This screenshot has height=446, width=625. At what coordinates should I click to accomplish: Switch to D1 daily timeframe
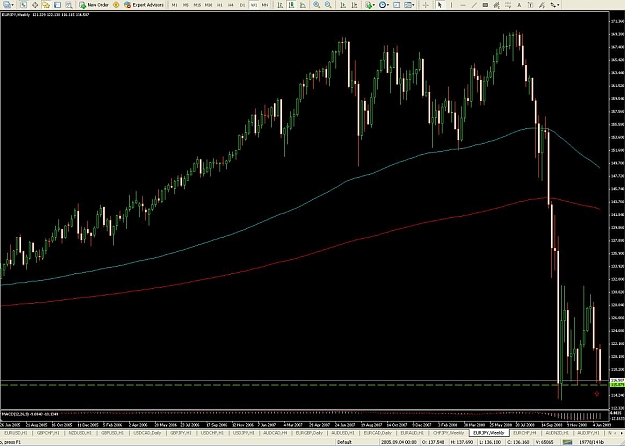click(x=242, y=5)
